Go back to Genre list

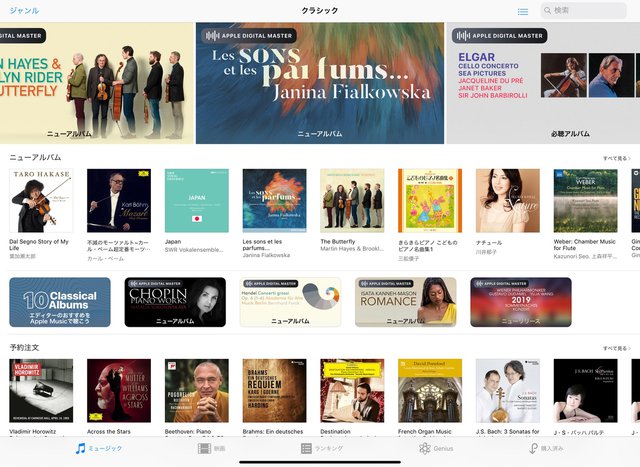pyautogui.click(x=24, y=11)
